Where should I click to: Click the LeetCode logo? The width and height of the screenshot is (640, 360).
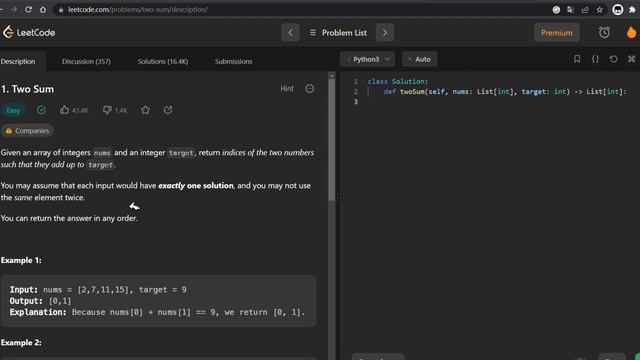tap(29, 32)
